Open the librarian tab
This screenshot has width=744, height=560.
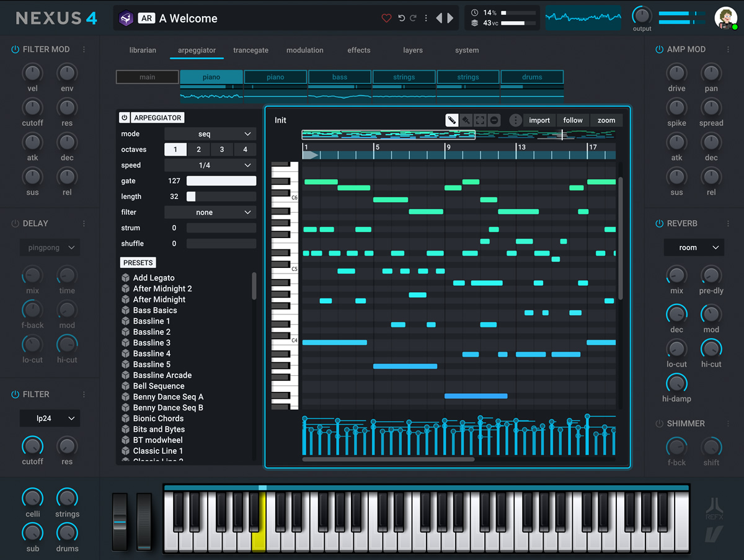click(x=143, y=50)
